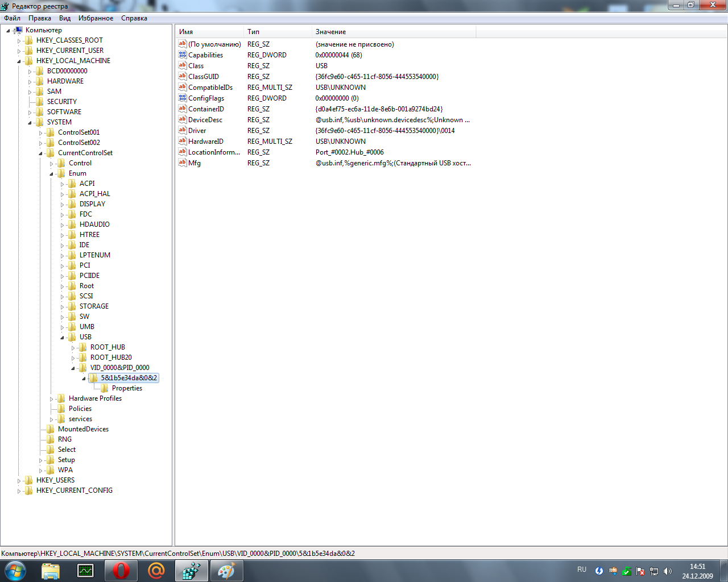Click the Properties subkey folder icon
This screenshot has width=728, height=582.
coord(105,388)
